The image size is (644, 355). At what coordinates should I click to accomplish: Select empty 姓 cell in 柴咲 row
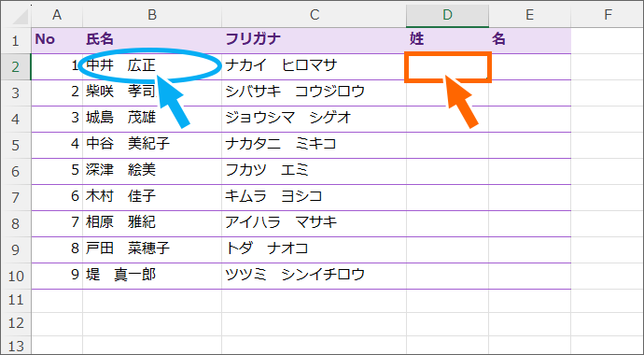click(x=447, y=93)
